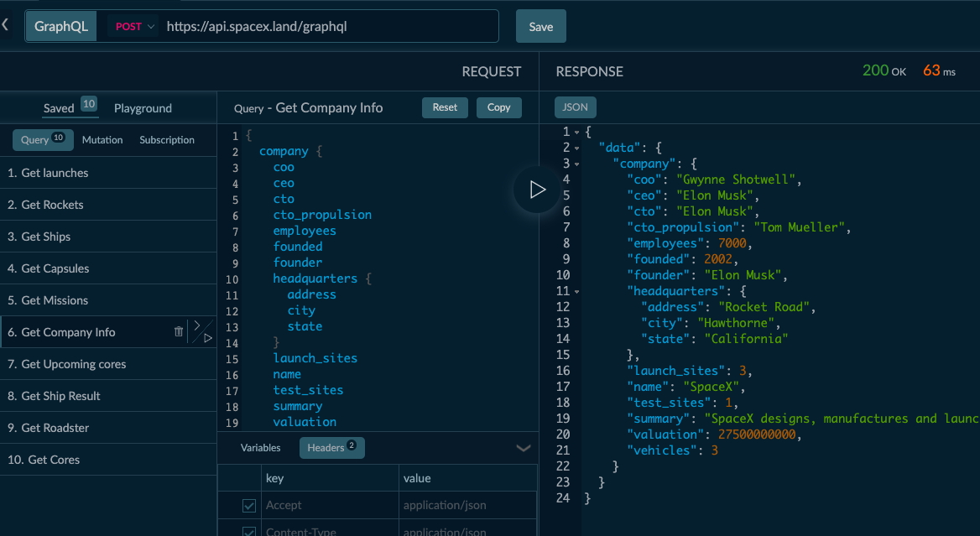Click "Rocket Road" in the response
980x536 pixels.
pos(764,307)
